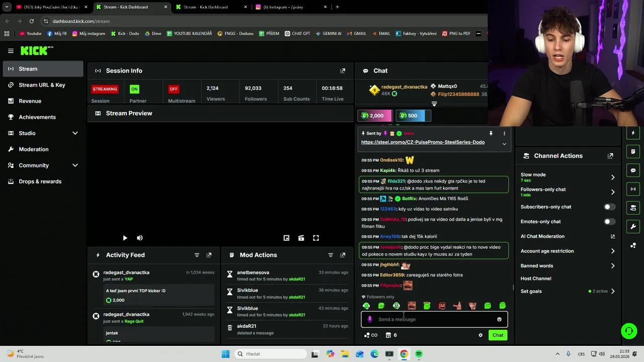Open Stream URL & Key page
This screenshot has height=362, width=644.
(43, 85)
